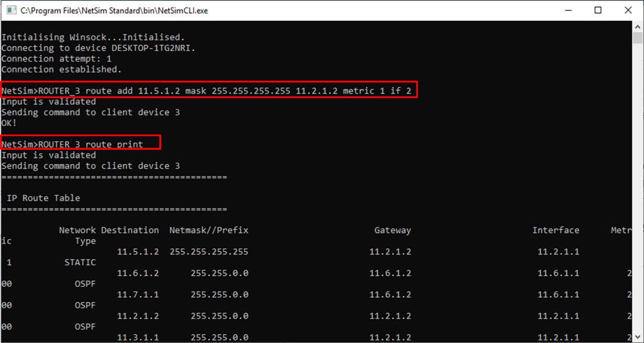Click the vertical scrollbar thumb

(x=638, y=38)
